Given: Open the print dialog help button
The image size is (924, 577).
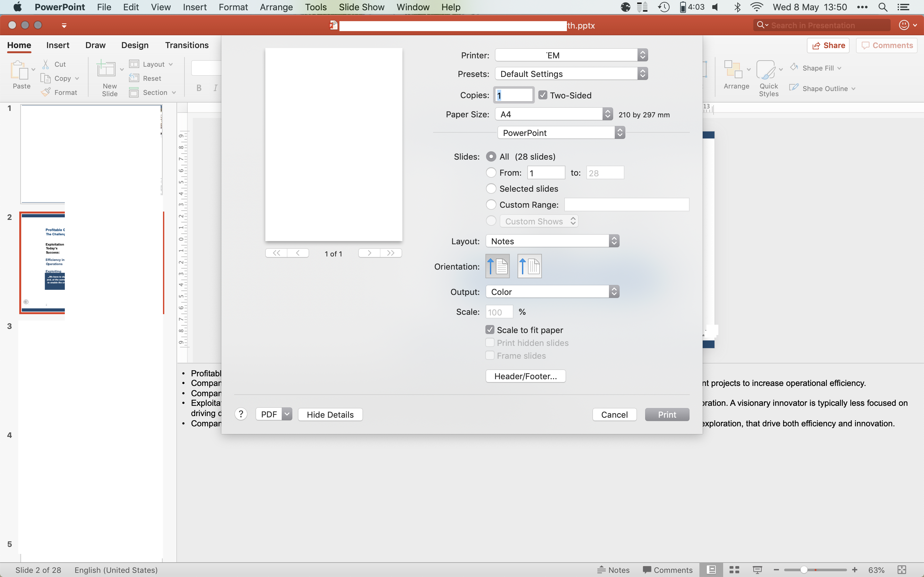Looking at the screenshot, I should coord(241,414).
